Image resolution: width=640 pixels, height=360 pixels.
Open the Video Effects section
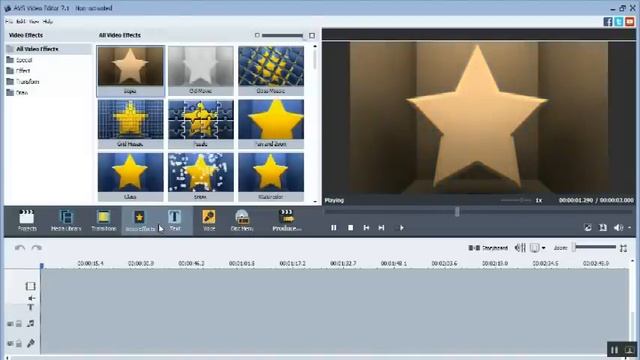pyautogui.click(x=140, y=220)
